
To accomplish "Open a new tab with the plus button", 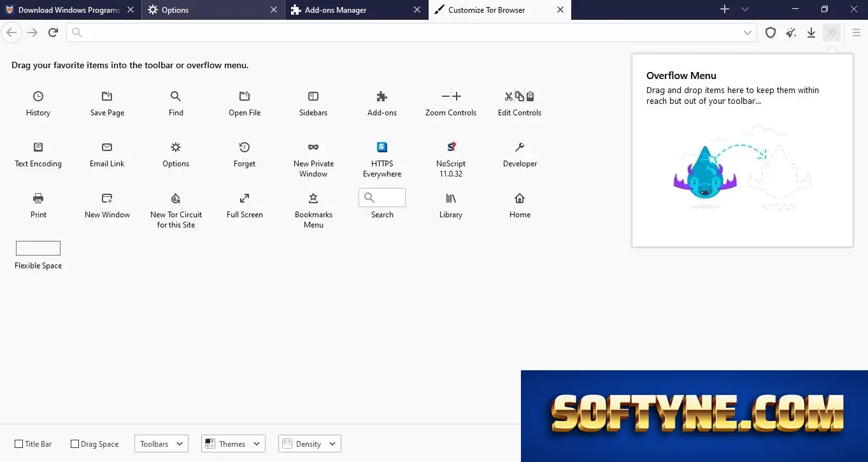I will 725,9.
